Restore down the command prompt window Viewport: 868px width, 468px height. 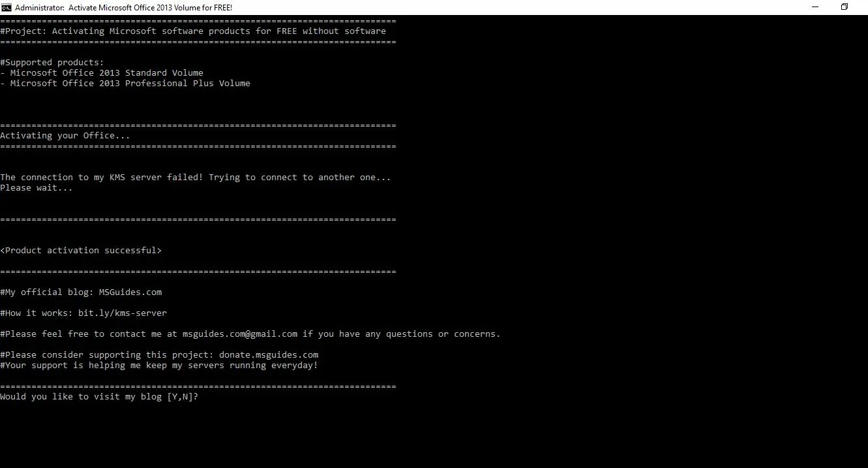[x=845, y=7]
